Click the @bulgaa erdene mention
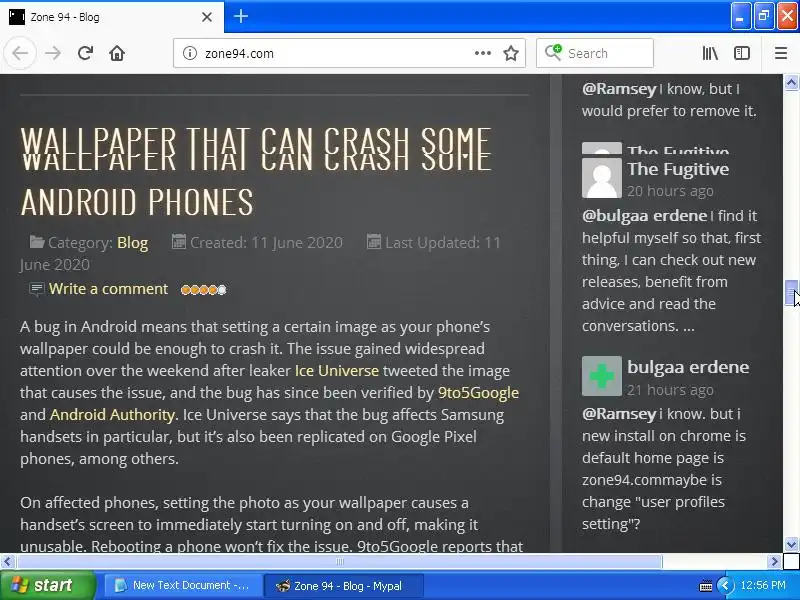This screenshot has width=800, height=600. click(644, 216)
